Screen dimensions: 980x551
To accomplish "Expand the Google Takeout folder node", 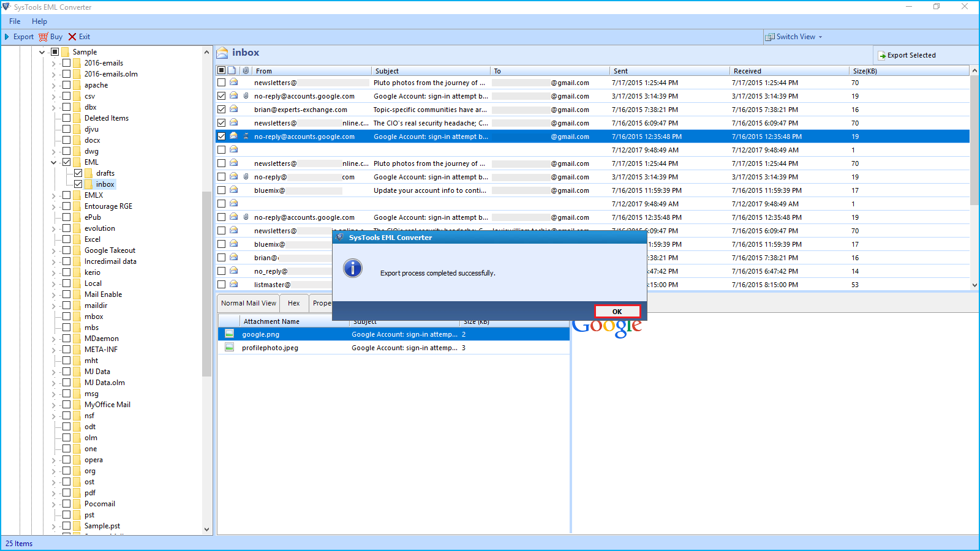I will [53, 250].
